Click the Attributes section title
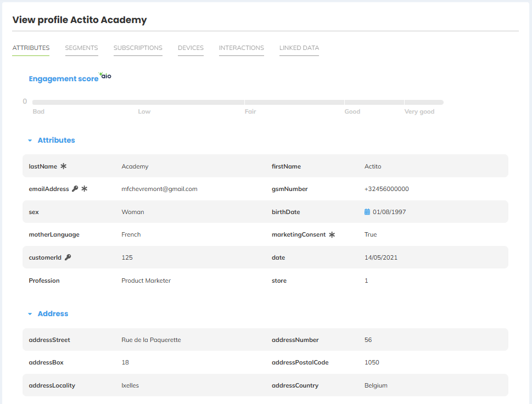Screen dimensions: 532x404 (57, 140)
